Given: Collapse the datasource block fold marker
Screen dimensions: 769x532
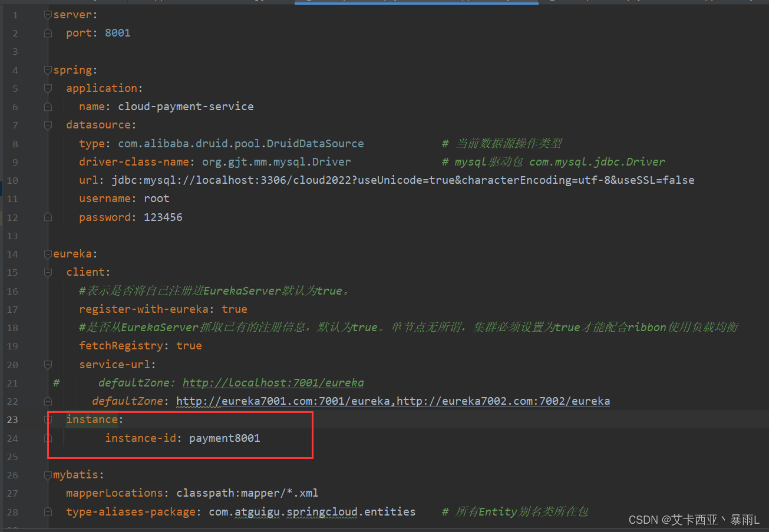Looking at the screenshot, I should pyautogui.click(x=48, y=125).
